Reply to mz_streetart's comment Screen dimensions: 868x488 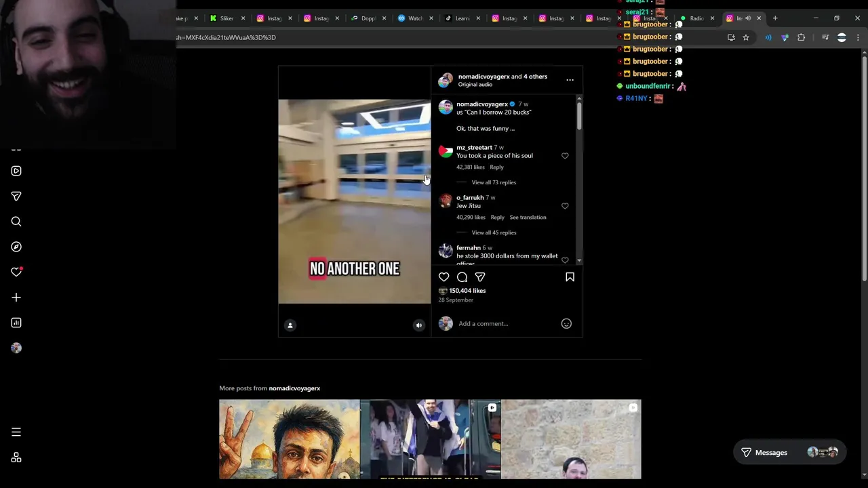pyautogui.click(x=496, y=167)
